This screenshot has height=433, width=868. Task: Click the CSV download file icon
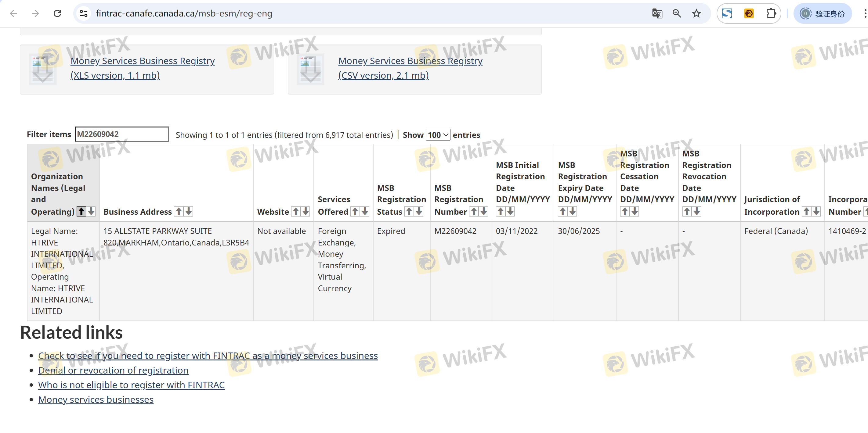310,69
